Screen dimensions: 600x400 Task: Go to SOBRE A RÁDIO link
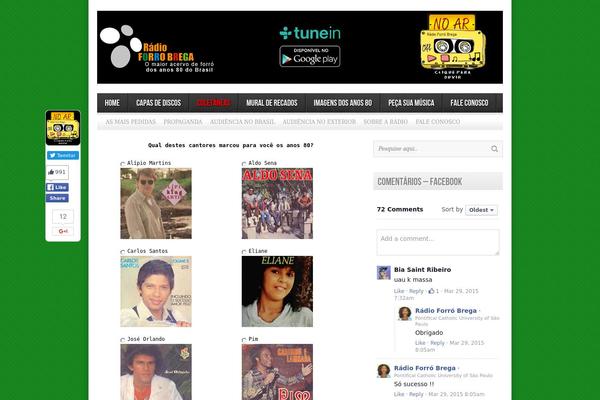385,122
